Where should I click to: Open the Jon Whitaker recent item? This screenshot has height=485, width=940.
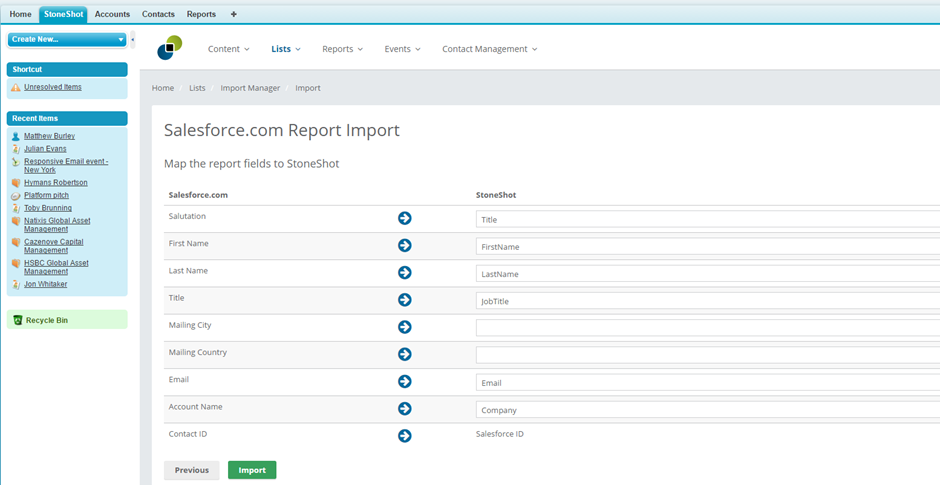click(46, 285)
